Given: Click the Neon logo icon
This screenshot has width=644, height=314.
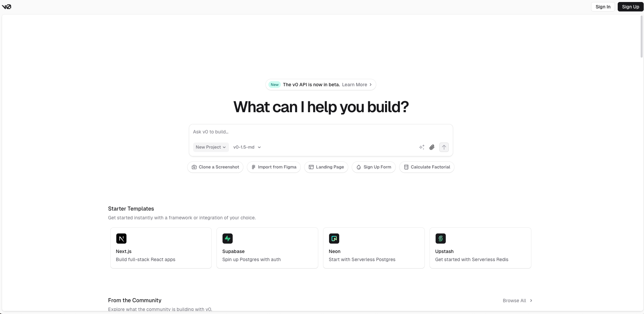Looking at the screenshot, I should coord(334,239).
